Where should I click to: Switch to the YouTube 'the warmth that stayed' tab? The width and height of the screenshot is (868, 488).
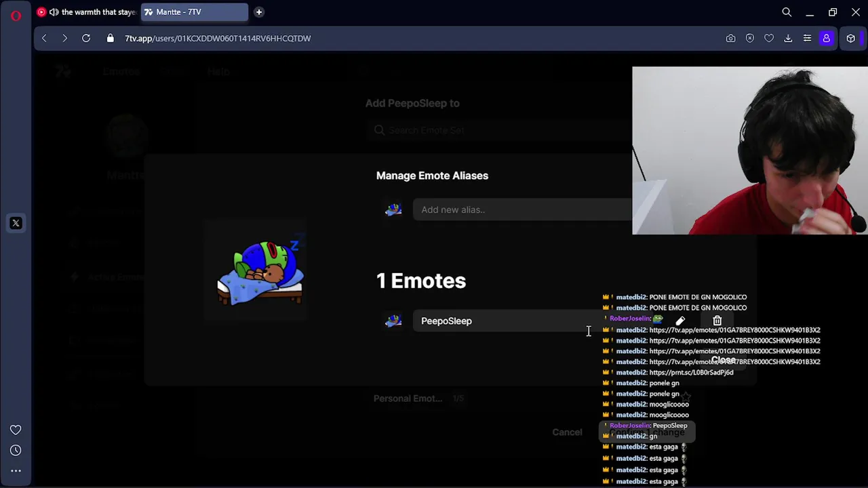[87, 12]
